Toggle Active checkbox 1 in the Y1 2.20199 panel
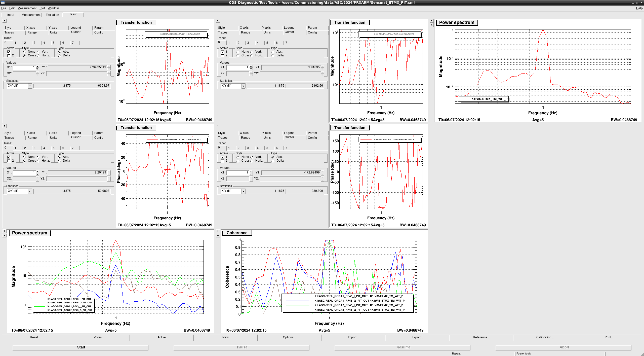This screenshot has width=644, height=356. click(9, 157)
